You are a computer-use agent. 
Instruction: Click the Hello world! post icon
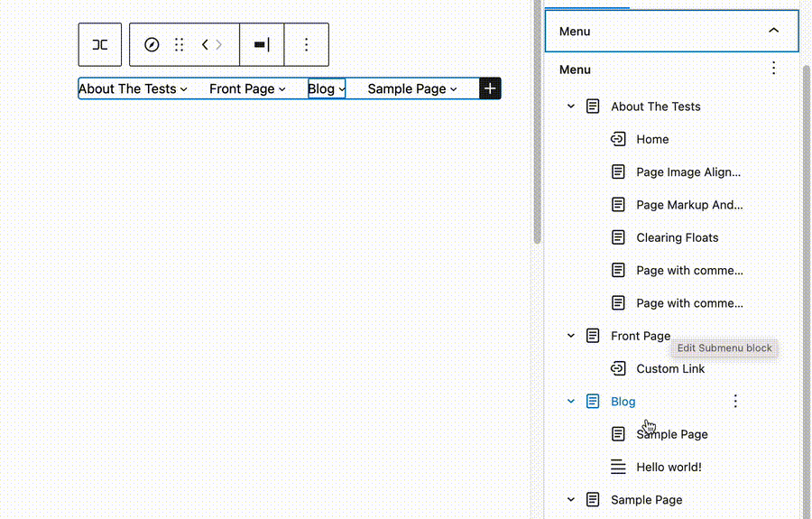click(618, 467)
